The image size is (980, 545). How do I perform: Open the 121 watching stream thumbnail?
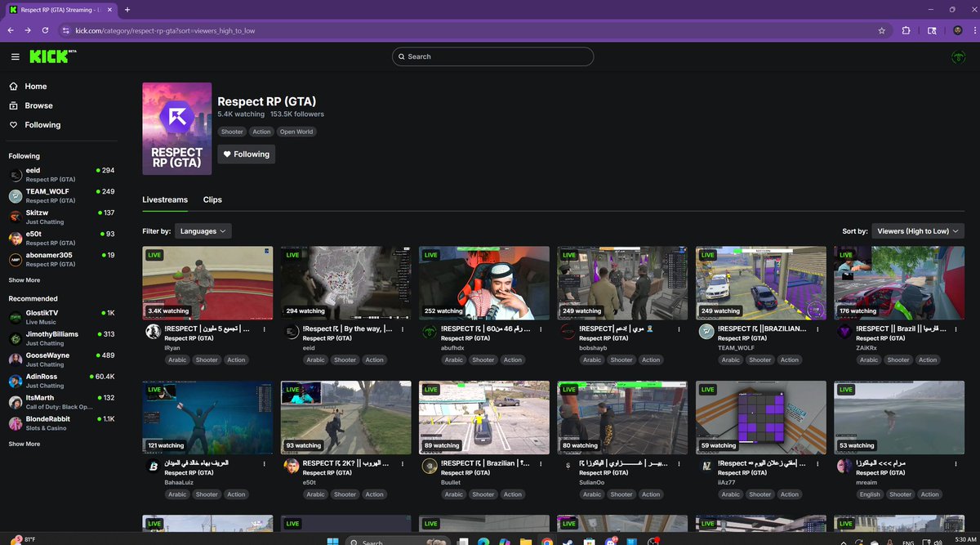pyautogui.click(x=207, y=418)
